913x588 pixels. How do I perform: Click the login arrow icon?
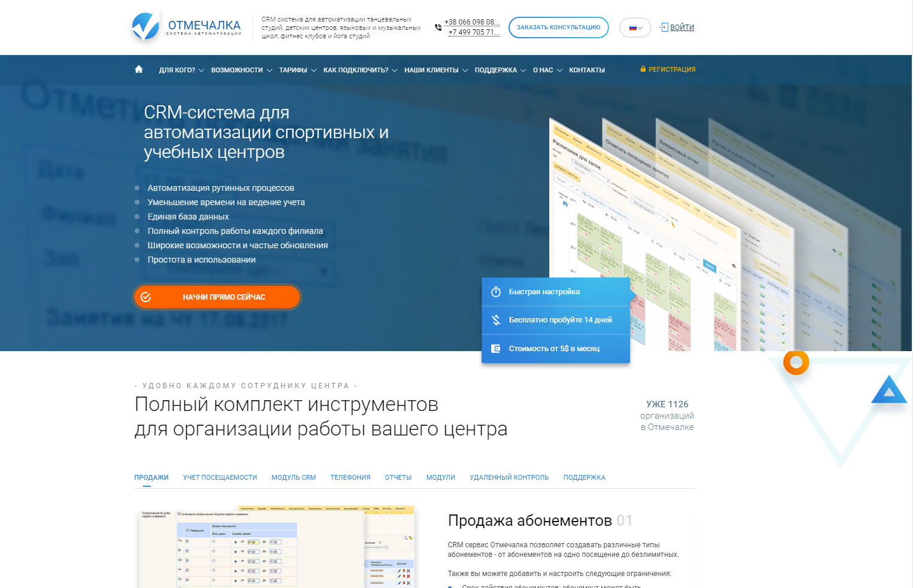[x=664, y=27]
